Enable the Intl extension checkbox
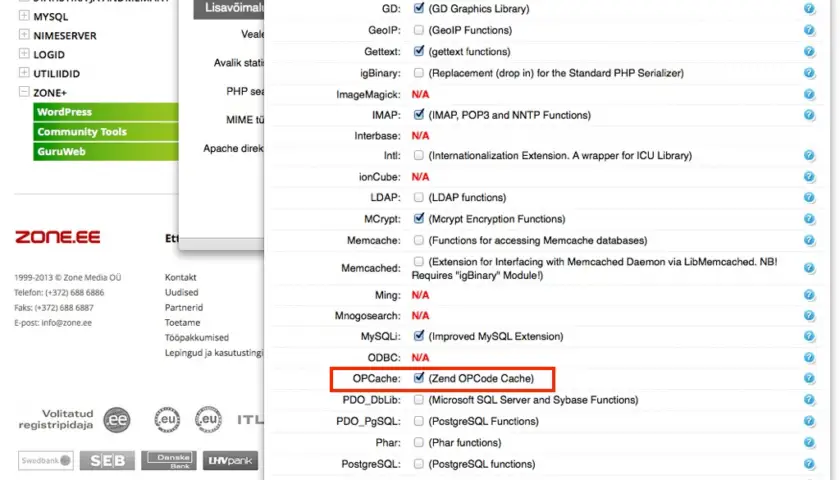The height and width of the screenshot is (480, 840). (418, 155)
